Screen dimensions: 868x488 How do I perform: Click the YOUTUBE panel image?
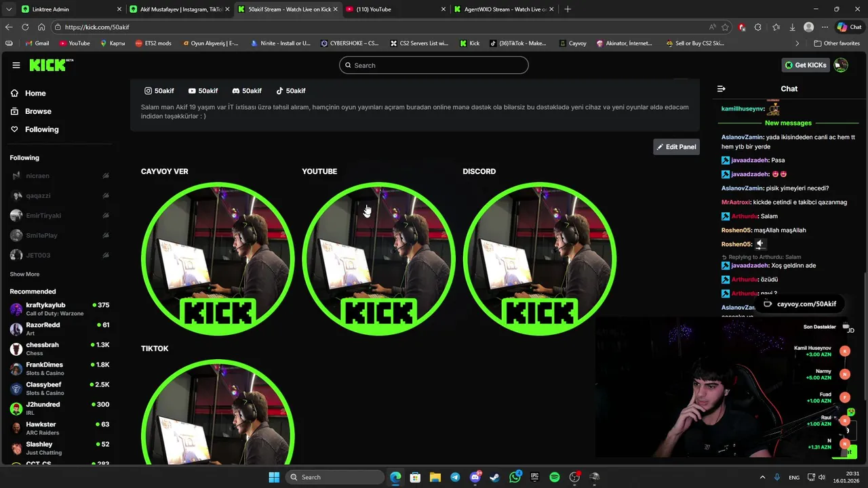tap(378, 259)
